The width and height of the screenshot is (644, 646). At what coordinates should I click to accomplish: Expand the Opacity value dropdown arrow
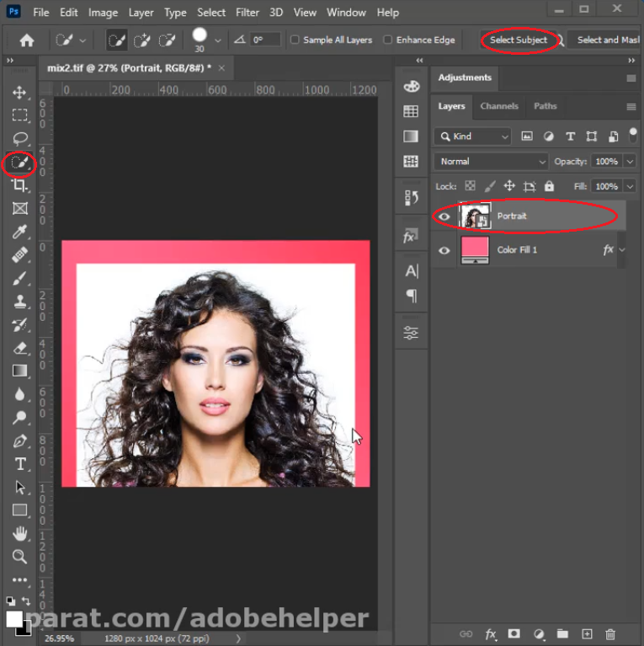click(630, 162)
